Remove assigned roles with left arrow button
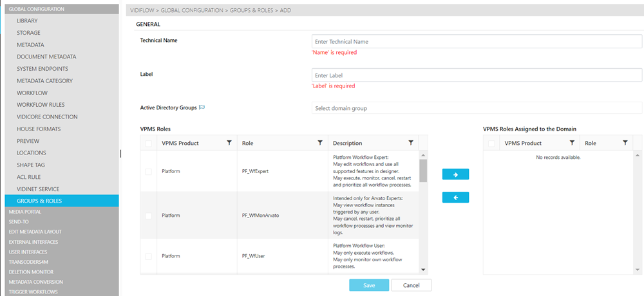Screen dimensions: 644x296 click(x=455, y=198)
